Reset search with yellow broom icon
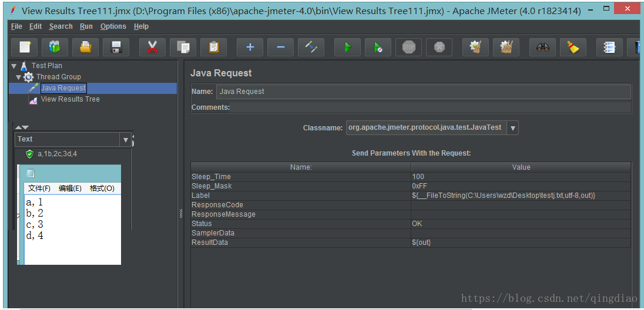 coord(573,47)
